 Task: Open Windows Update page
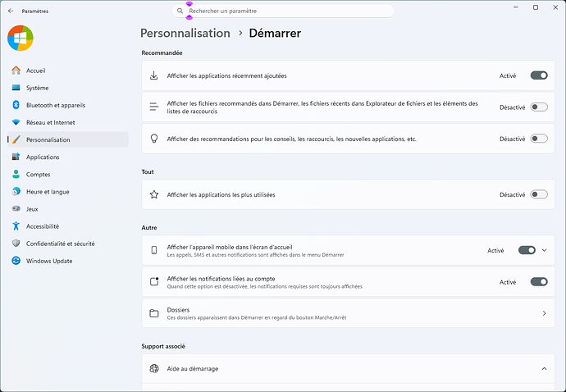pos(68,261)
